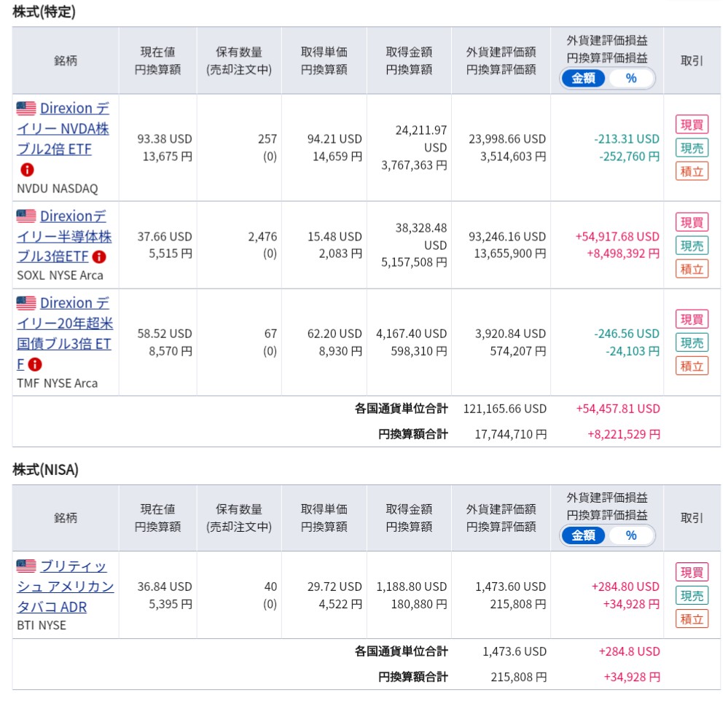The image size is (728, 703).
Task: Click the US flag icon in the BTI row
Action: pos(26,566)
